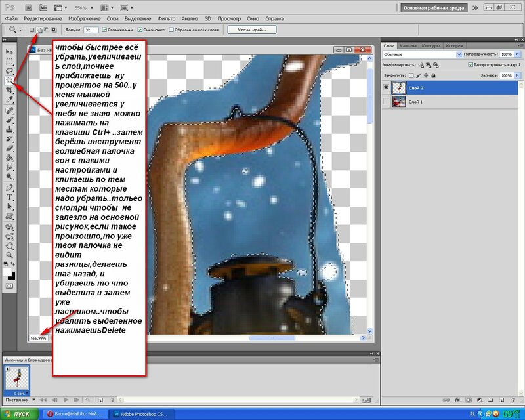Choose Add to selection mode
Image resolution: width=525 pixels, height=420 pixels.
(39, 30)
